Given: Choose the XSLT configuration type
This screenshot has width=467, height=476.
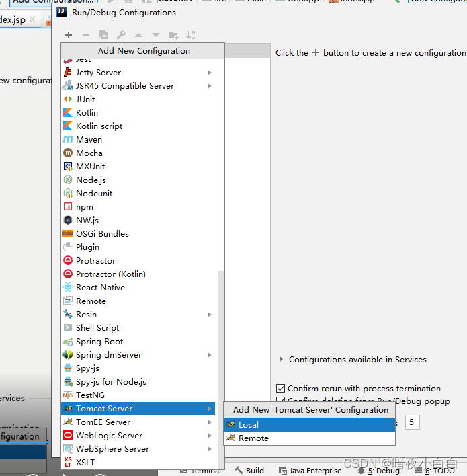Looking at the screenshot, I should click(138, 463).
